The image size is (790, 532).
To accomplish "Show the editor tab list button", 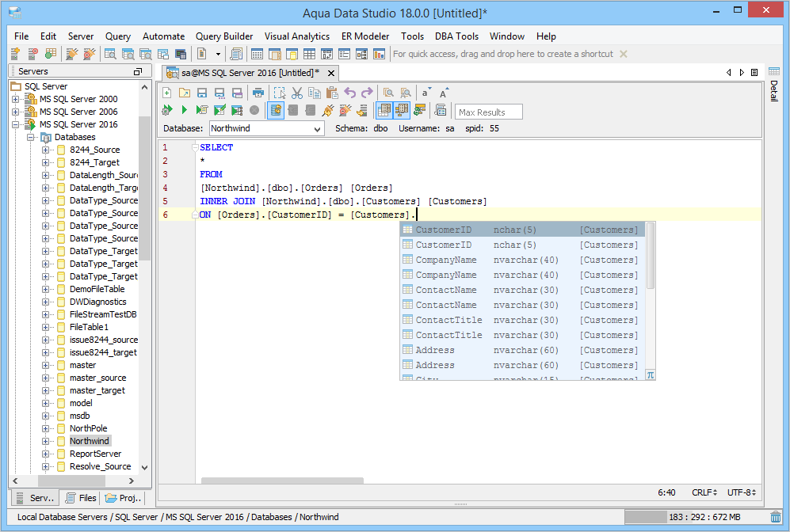I will tap(754, 73).
